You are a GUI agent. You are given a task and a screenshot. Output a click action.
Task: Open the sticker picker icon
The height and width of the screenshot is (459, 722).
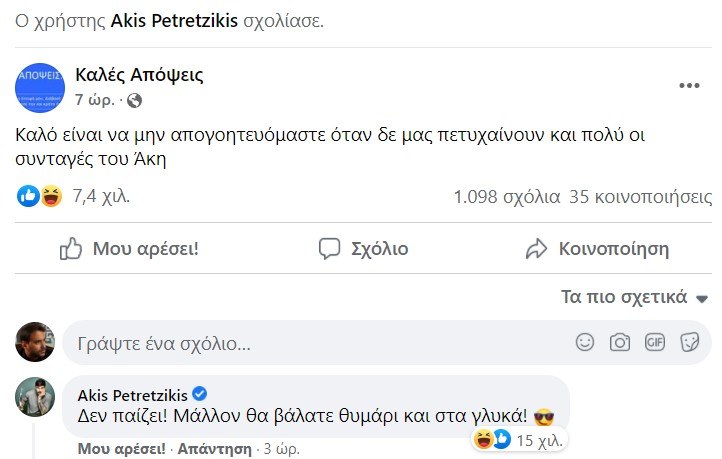pos(689,342)
